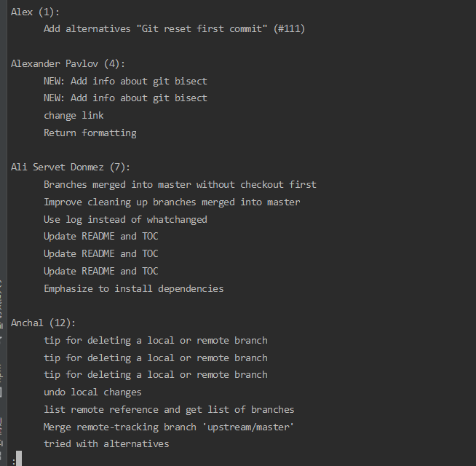
Task: Select the first "tip for deleting" branch line
Action: 155,340
